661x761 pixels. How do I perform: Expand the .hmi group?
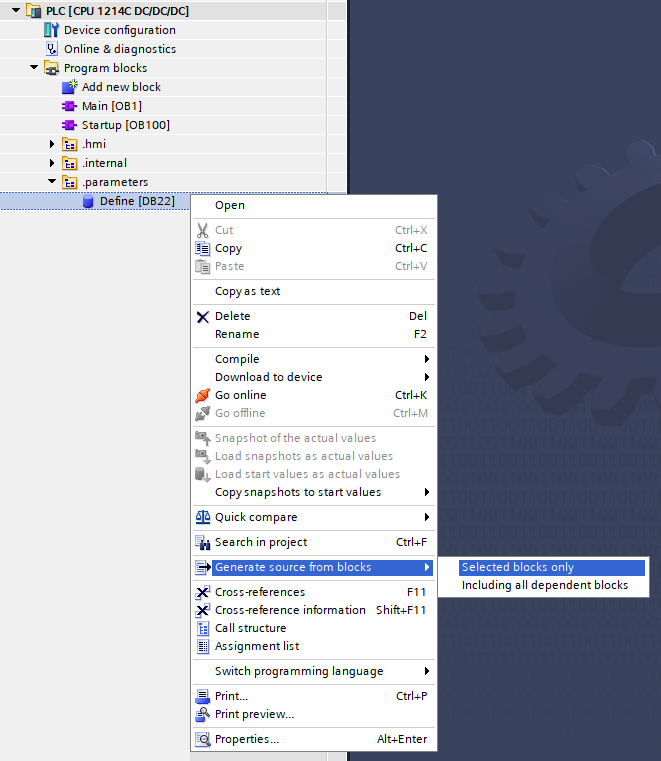[52, 144]
